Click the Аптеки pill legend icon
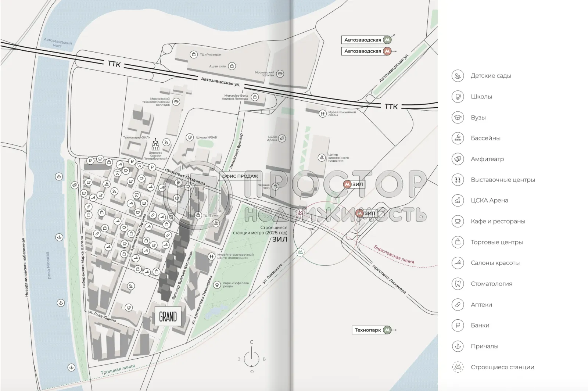 [458, 305]
